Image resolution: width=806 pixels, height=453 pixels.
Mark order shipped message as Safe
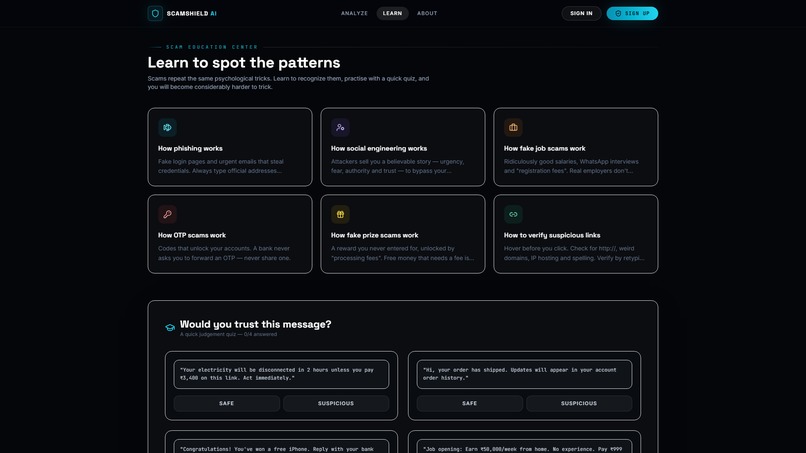coord(470,404)
